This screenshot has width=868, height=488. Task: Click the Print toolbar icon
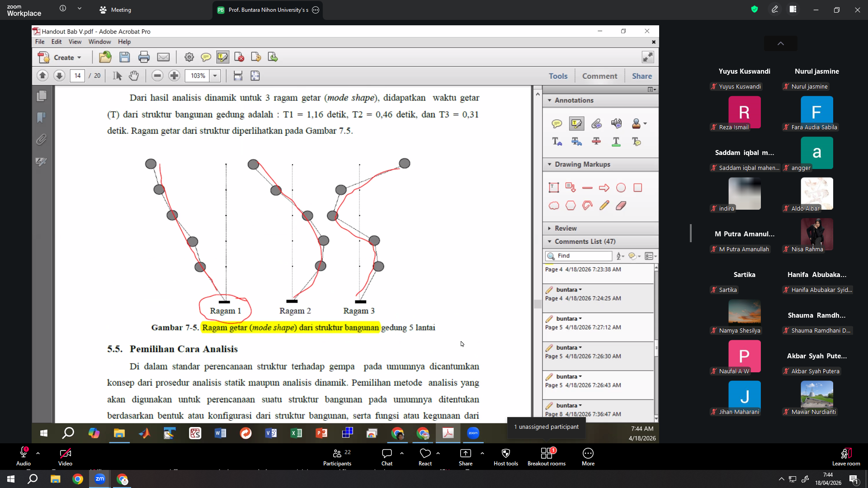click(x=144, y=57)
